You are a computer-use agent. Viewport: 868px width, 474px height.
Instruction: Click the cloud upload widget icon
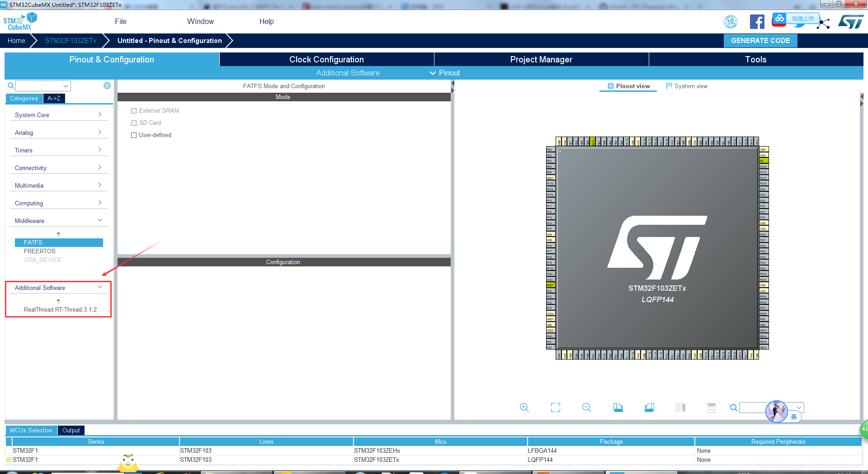tap(779, 19)
